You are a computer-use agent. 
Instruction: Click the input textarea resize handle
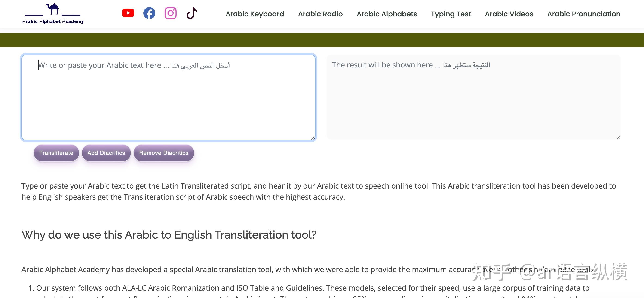tap(313, 138)
